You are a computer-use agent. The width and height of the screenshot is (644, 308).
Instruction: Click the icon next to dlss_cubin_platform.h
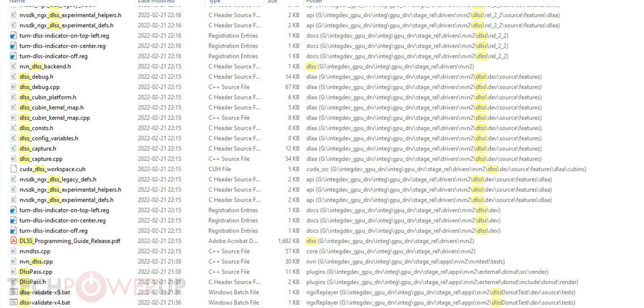click(13, 97)
